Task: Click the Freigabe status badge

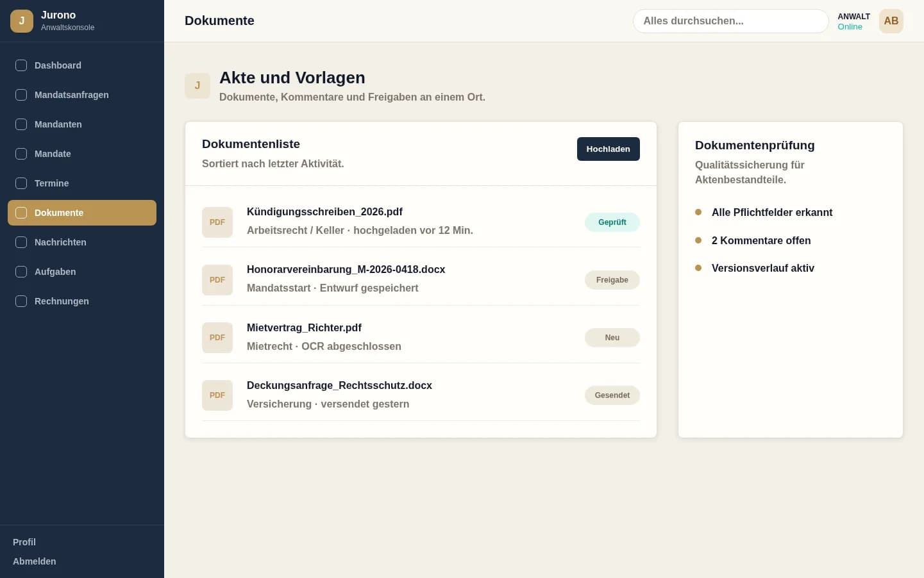Action: point(612,280)
